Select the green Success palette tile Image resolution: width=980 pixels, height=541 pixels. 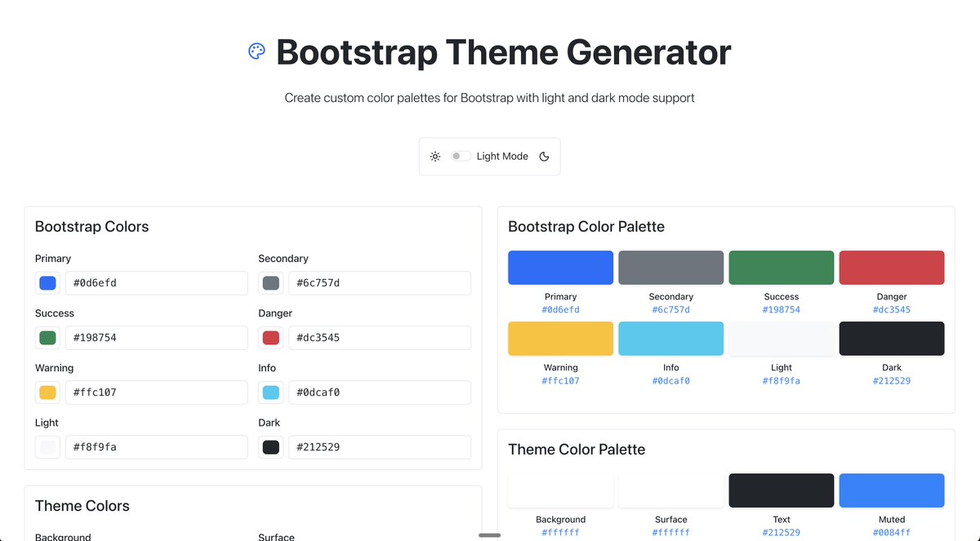coord(782,268)
